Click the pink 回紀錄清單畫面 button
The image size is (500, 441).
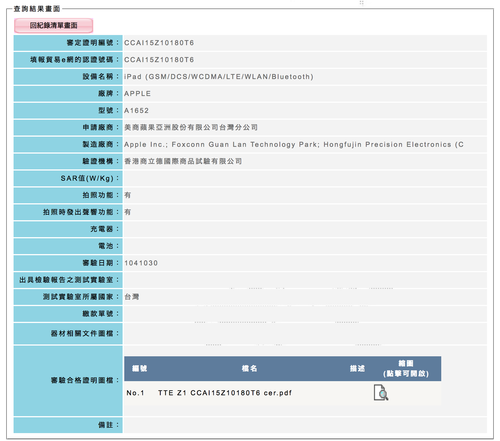(x=53, y=25)
